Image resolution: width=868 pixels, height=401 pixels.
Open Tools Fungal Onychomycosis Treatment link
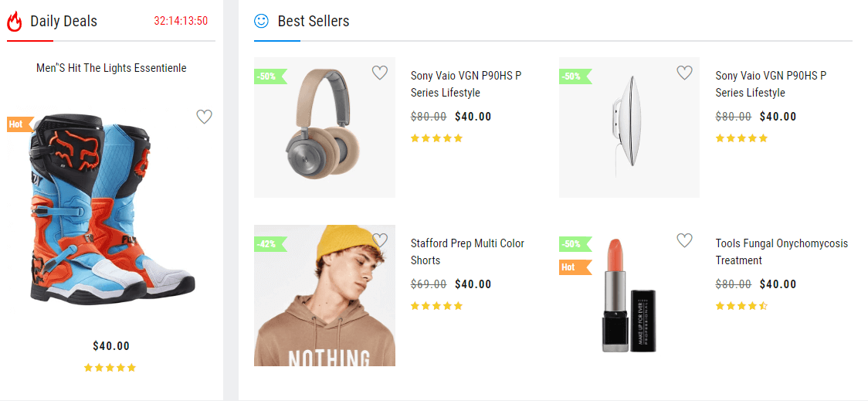(x=781, y=251)
